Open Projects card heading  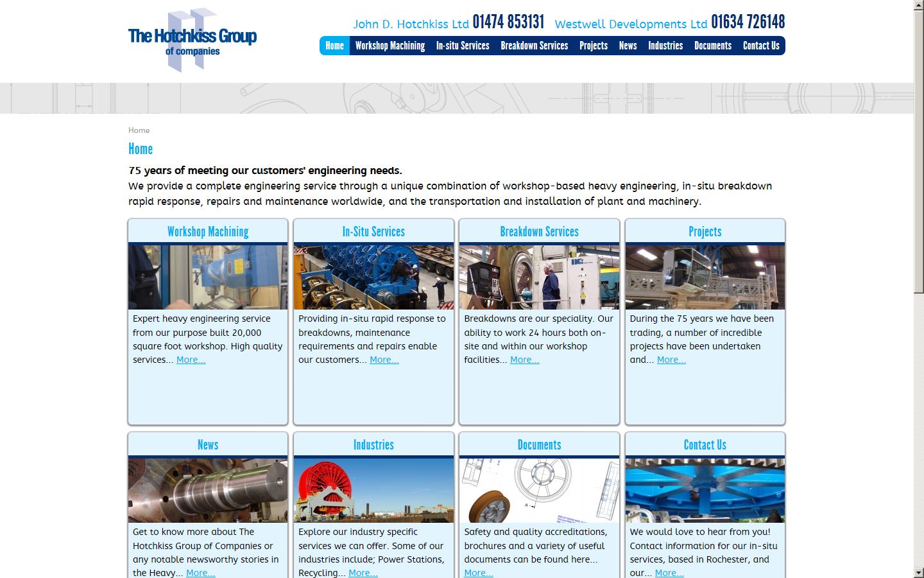pos(705,231)
